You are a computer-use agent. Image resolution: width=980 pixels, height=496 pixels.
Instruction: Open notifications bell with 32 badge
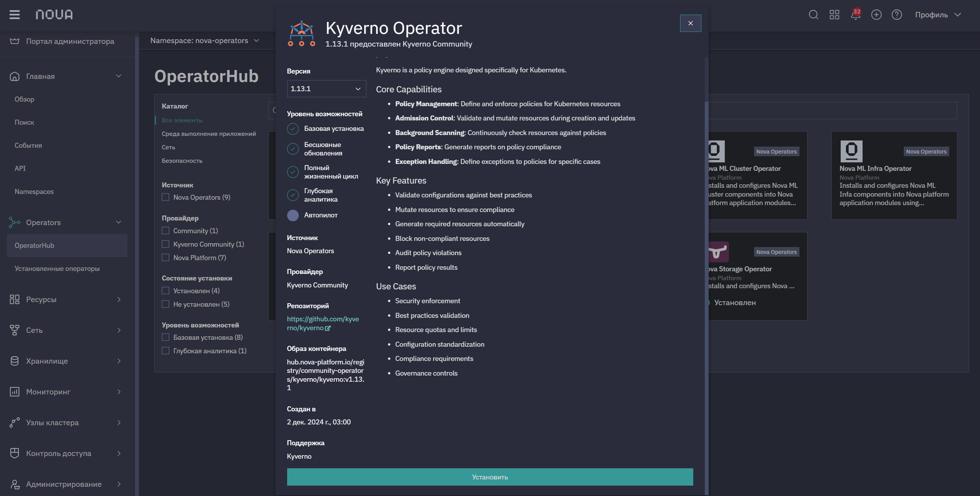855,15
